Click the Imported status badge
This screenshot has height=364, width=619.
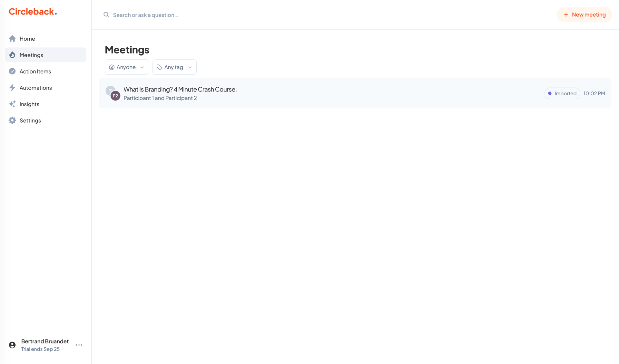pos(562,93)
